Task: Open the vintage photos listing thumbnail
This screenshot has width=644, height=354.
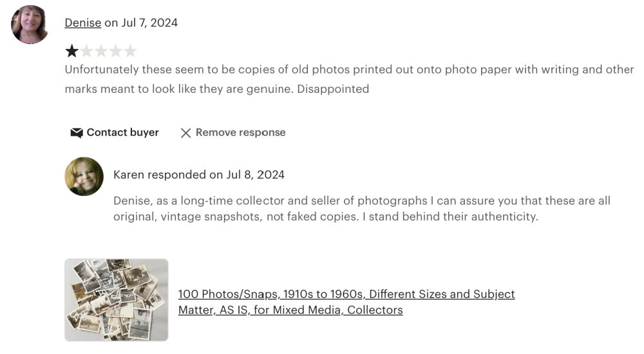Action: (x=117, y=300)
